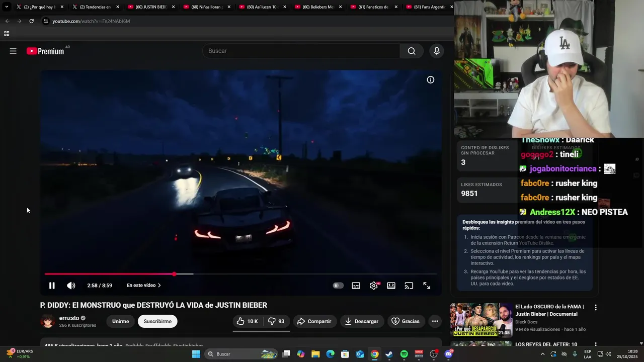Screen dimensions: 644x362
Task: Close the 'Tendencias en' tab
Action: [x=118, y=7]
